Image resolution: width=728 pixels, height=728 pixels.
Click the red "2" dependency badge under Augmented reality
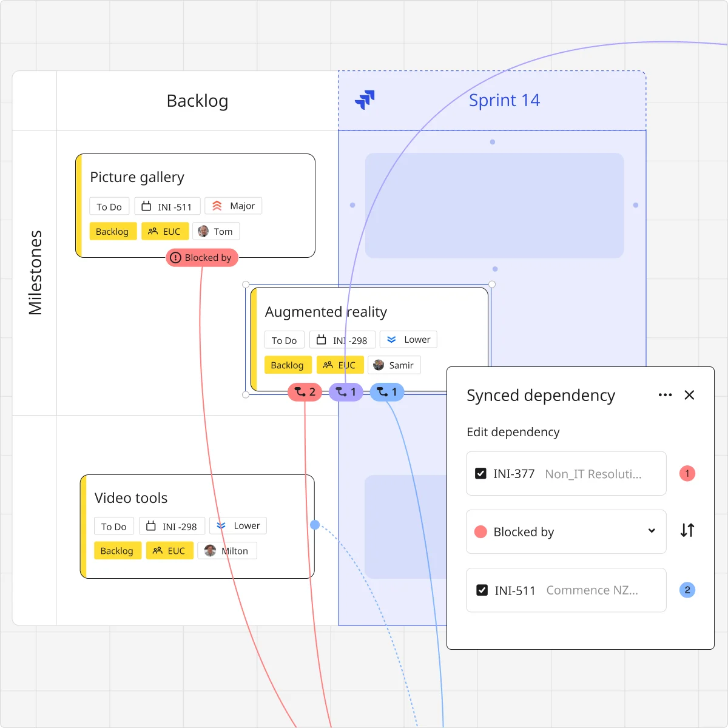pos(305,392)
